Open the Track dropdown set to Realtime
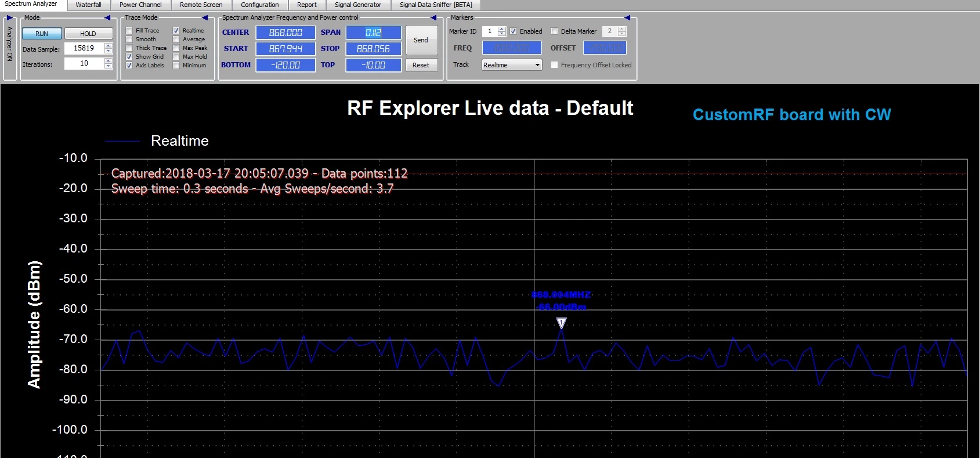 click(x=512, y=65)
